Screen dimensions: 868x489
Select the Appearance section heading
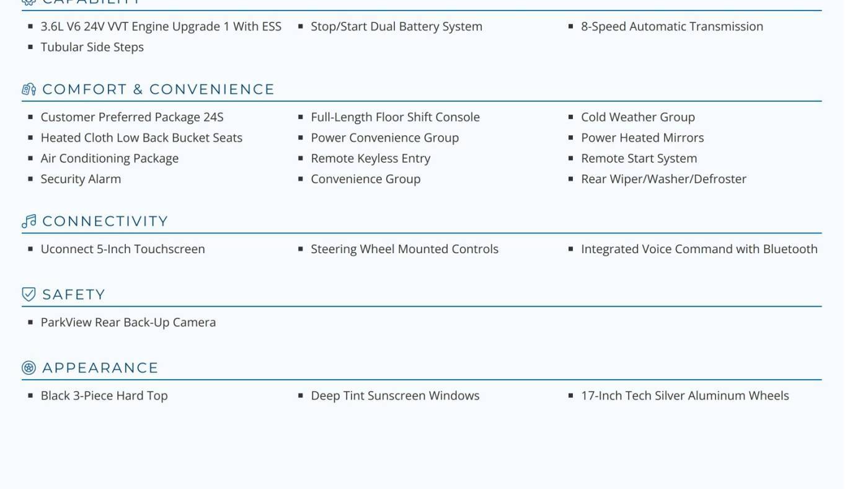[x=100, y=367]
